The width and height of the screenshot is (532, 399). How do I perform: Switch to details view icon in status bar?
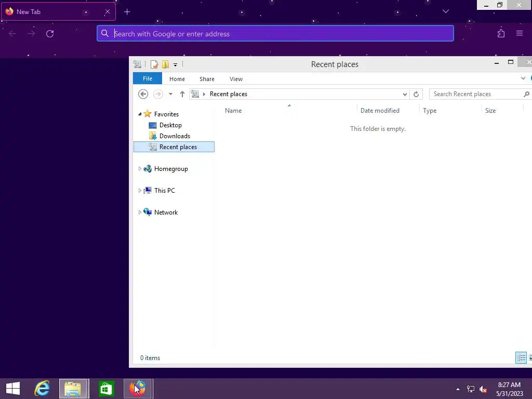(x=521, y=357)
